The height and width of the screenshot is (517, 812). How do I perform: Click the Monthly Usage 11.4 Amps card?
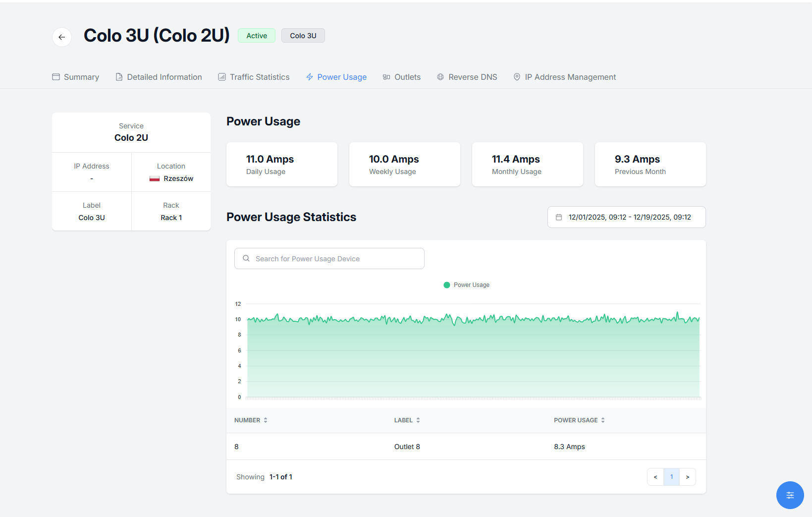(528, 165)
